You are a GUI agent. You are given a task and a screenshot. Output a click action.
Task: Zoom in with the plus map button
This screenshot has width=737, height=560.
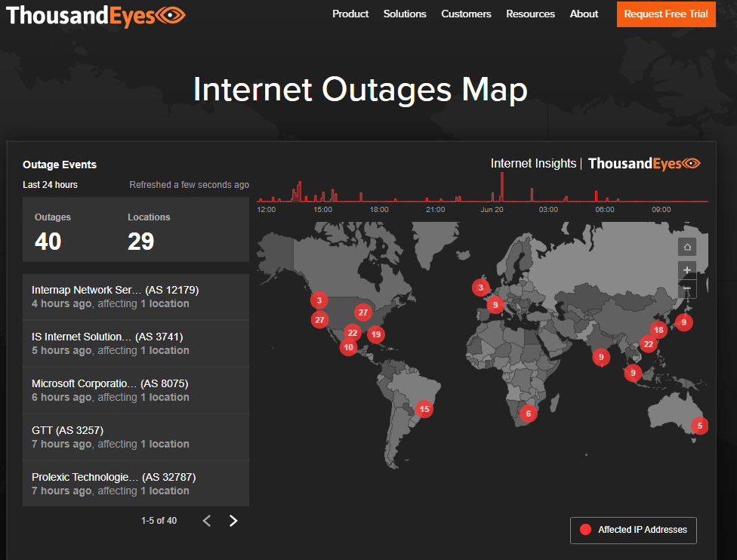[686, 269]
